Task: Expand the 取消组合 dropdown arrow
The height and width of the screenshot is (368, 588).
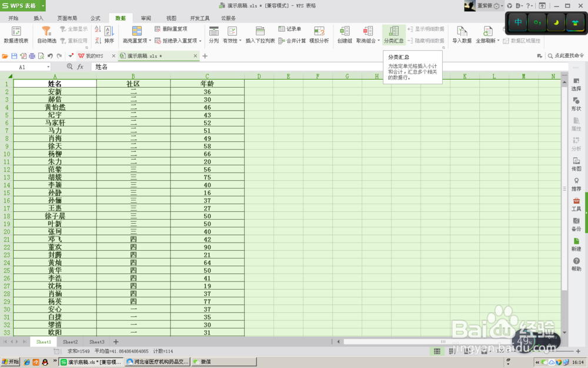Action: 378,41
